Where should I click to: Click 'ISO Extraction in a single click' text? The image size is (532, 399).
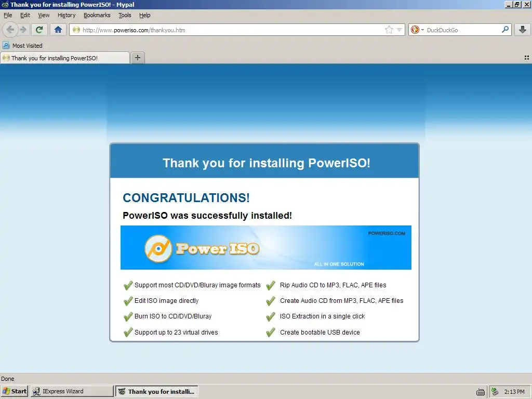322,316
